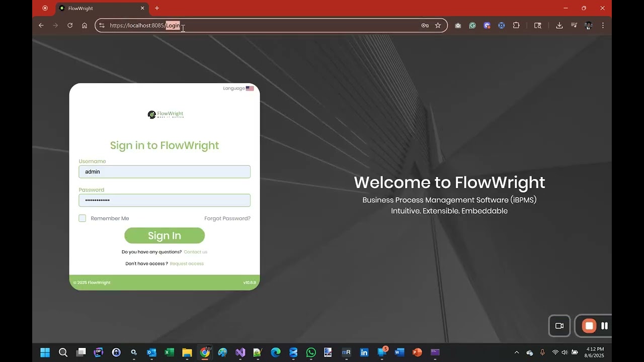The width and height of the screenshot is (644, 362).
Task: Open Visual Studio from the taskbar
Action: pos(240,352)
